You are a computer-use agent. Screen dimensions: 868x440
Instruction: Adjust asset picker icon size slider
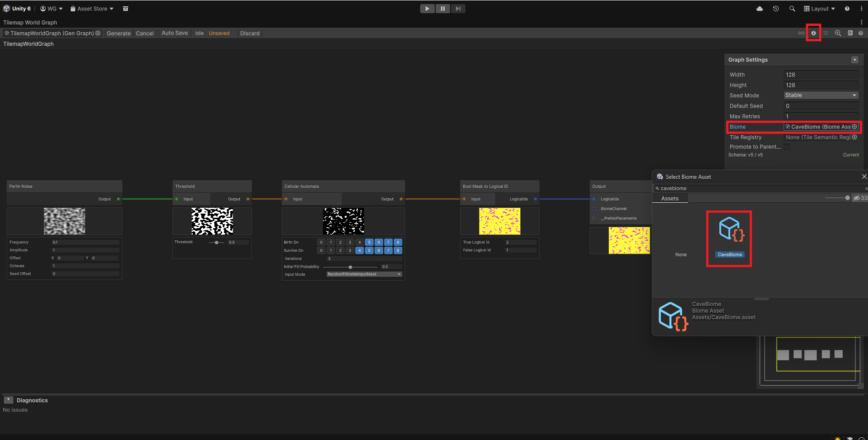[x=837, y=198]
